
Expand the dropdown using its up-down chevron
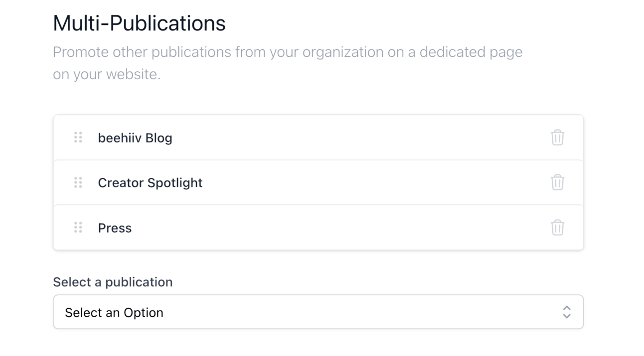tap(567, 312)
